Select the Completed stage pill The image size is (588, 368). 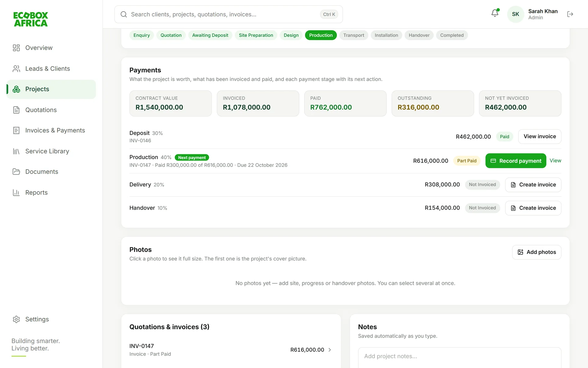pos(452,35)
